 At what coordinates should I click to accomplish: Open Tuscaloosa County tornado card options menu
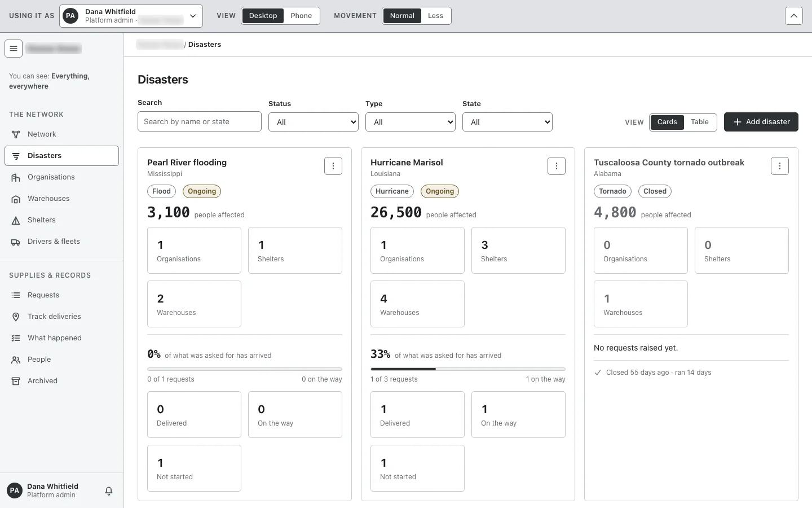(780, 166)
